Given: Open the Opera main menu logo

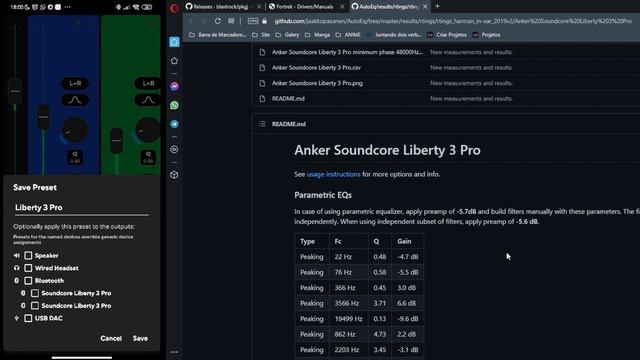Looking at the screenshot, I should tap(174, 8).
